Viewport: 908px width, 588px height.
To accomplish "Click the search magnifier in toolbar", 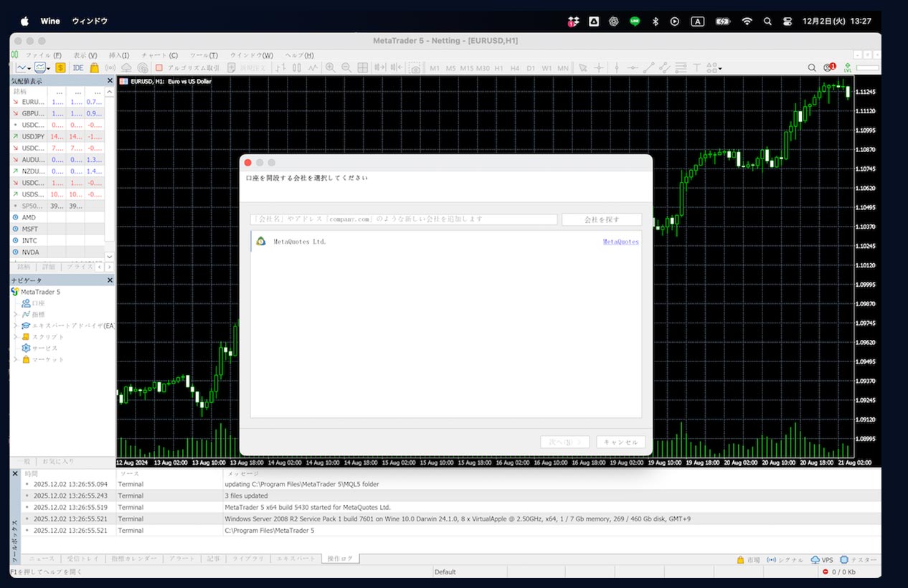I will click(x=812, y=68).
